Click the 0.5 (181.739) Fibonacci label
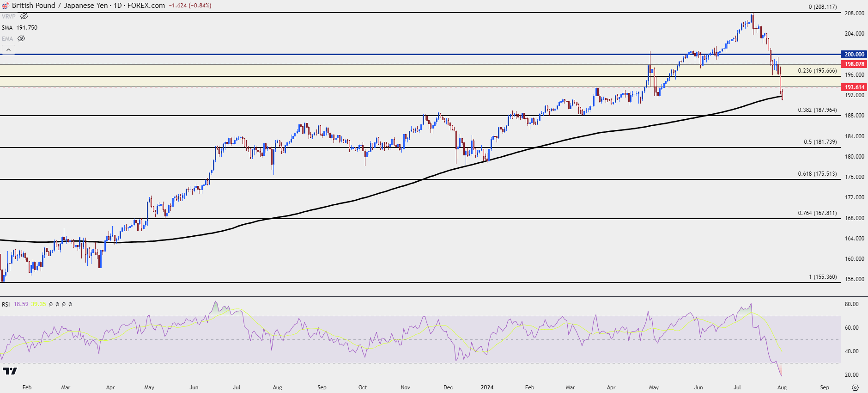This screenshot has height=393, width=868. (x=820, y=142)
